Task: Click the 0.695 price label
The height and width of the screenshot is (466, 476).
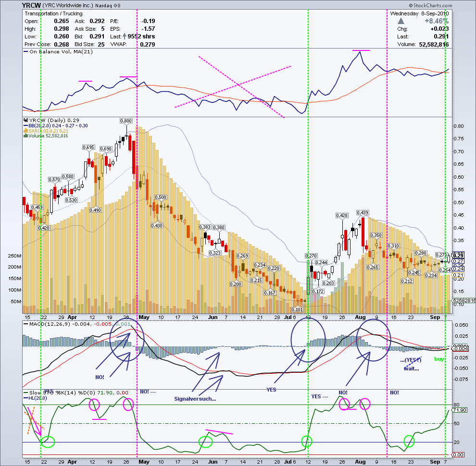Action: [x=88, y=147]
